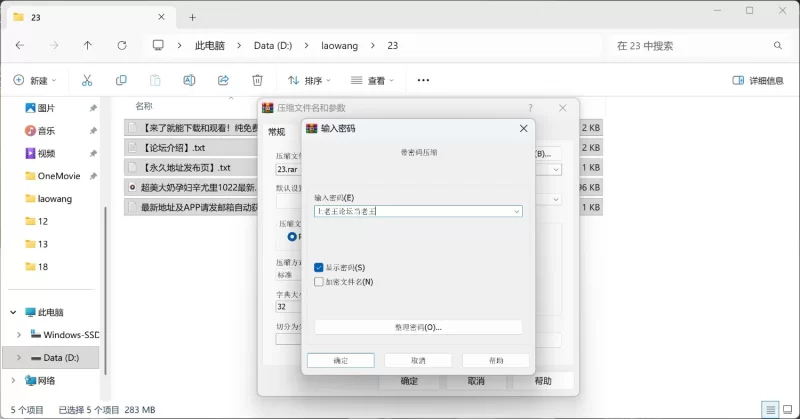Enable the 加密文件名(N) checkbox
This screenshot has width=800, height=419.
pos(319,282)
